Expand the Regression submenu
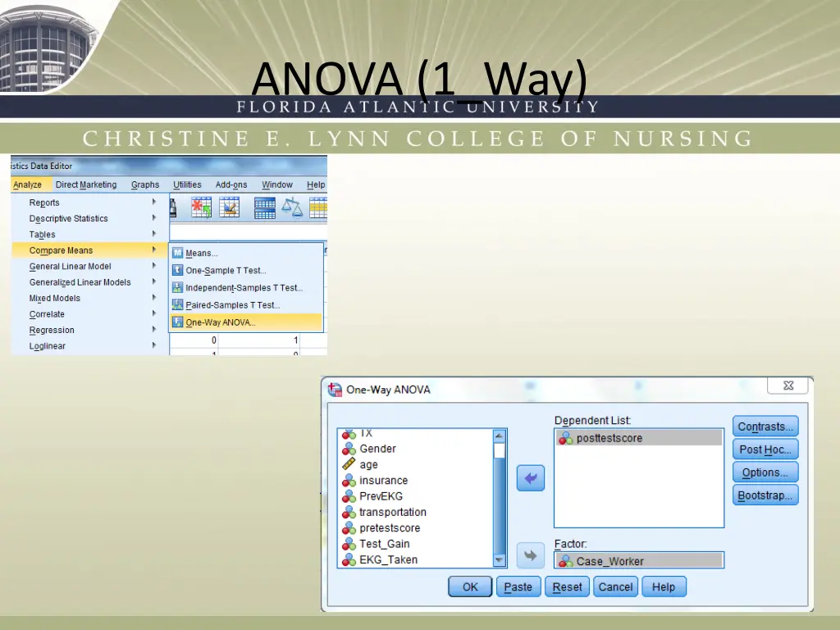Viewport: 840px width, 630px height. click(89, 330)
